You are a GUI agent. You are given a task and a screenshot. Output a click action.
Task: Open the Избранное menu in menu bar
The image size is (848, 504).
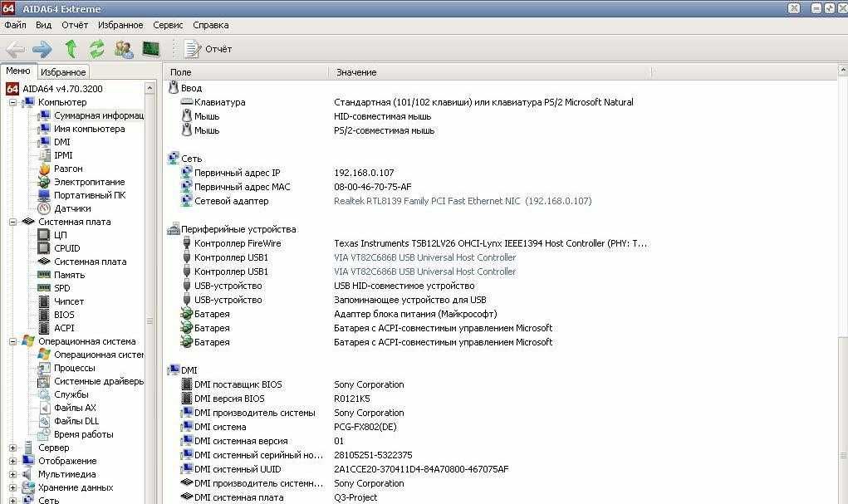(120, 25)
